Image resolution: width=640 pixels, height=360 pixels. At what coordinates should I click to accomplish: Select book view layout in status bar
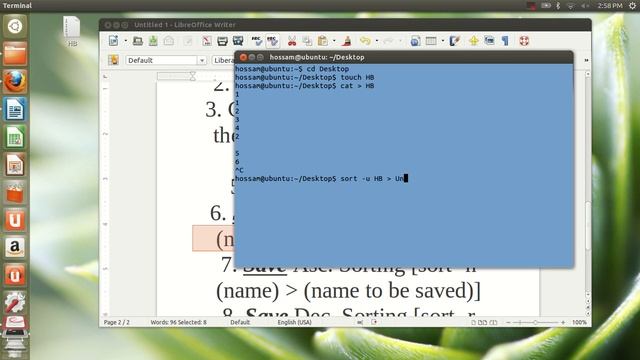click(x=493, y=322)
